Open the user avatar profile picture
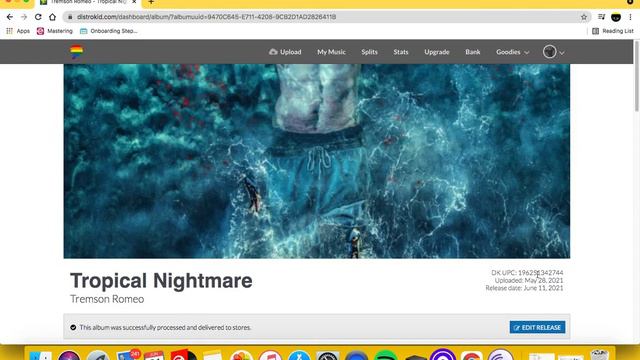 (x=549, y=52)
